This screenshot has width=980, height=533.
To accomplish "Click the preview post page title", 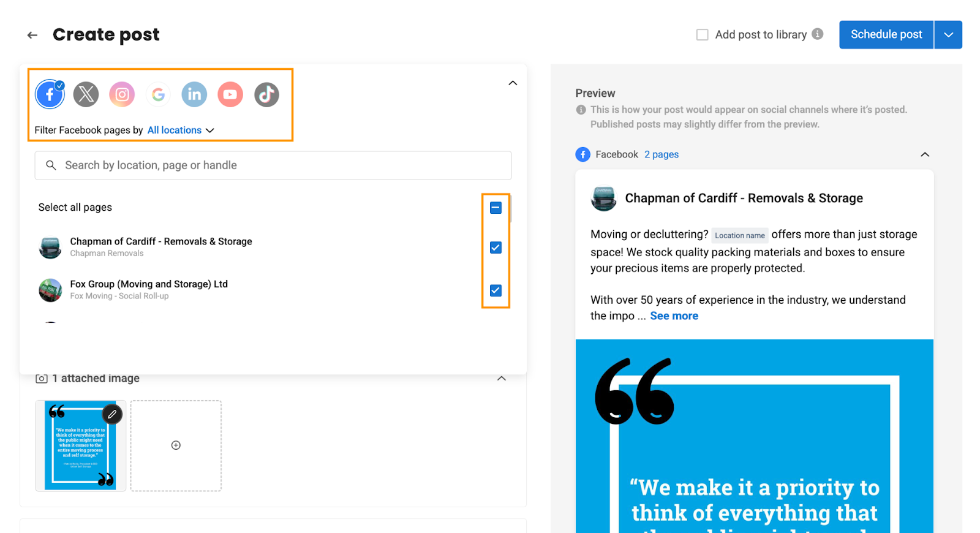I will (x=744, y=198).
